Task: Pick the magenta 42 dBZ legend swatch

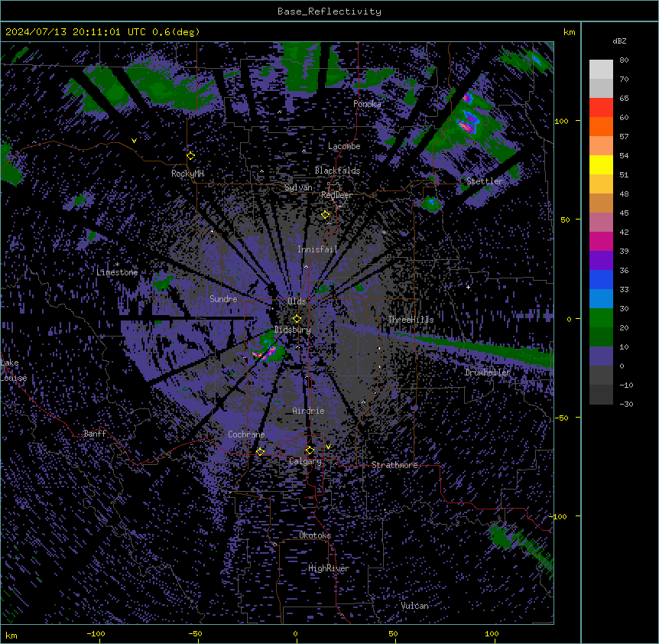Action: click(601, 241)
